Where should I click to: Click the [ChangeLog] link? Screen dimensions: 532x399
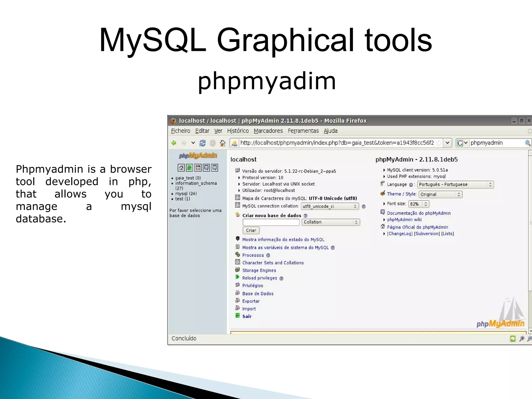point(400,234)
